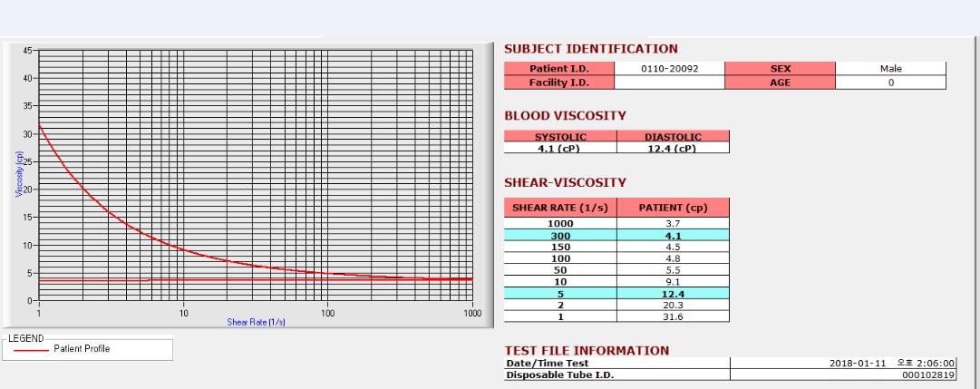Screen dimensions: 980x389
Task: Click the test date 2018-01-11 value
Action: [x=858, y=363]
